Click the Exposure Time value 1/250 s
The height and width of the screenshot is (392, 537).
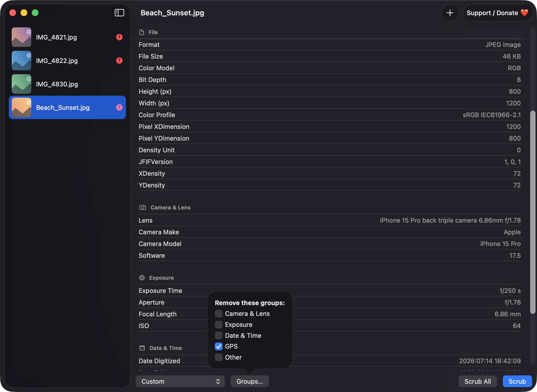coord(510,291)
